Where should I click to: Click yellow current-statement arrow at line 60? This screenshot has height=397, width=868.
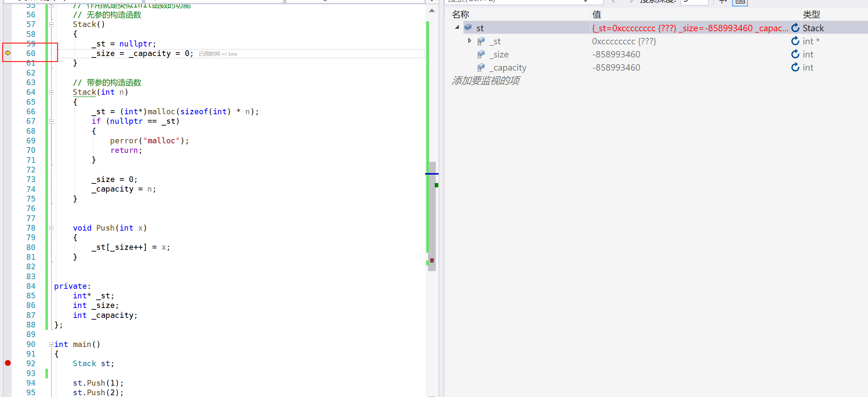tap(8, 53)
